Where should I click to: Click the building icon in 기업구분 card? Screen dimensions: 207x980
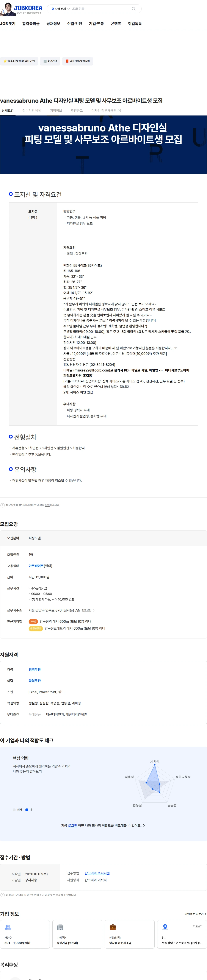(60, 927)
